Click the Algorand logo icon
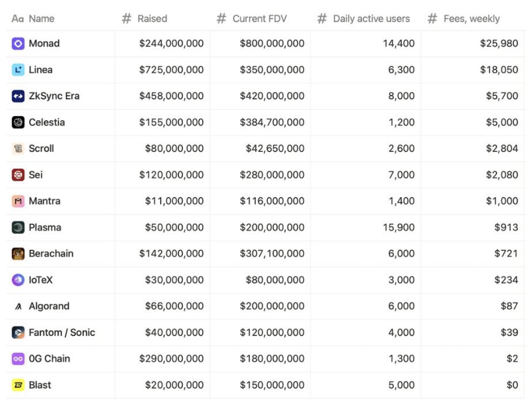The width and height of the screenshot is (532, 405). pos(18,307)
